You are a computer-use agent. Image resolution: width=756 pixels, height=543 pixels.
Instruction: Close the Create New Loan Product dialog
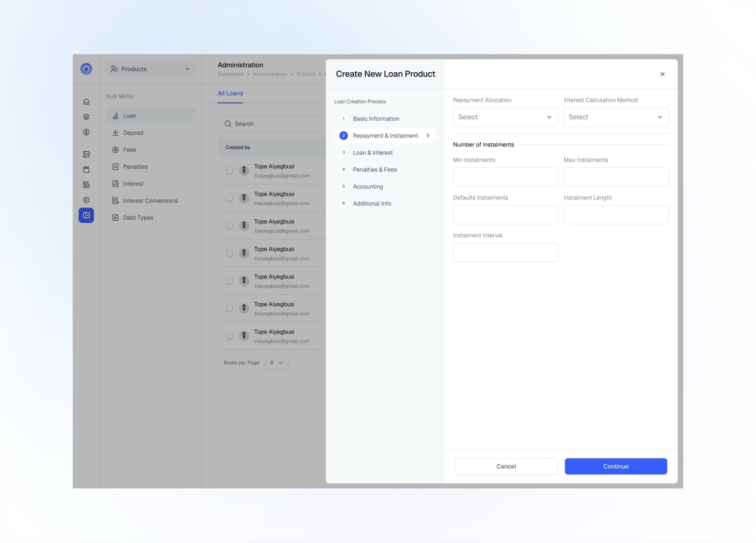pyautogui.click(x=662, y=74)
